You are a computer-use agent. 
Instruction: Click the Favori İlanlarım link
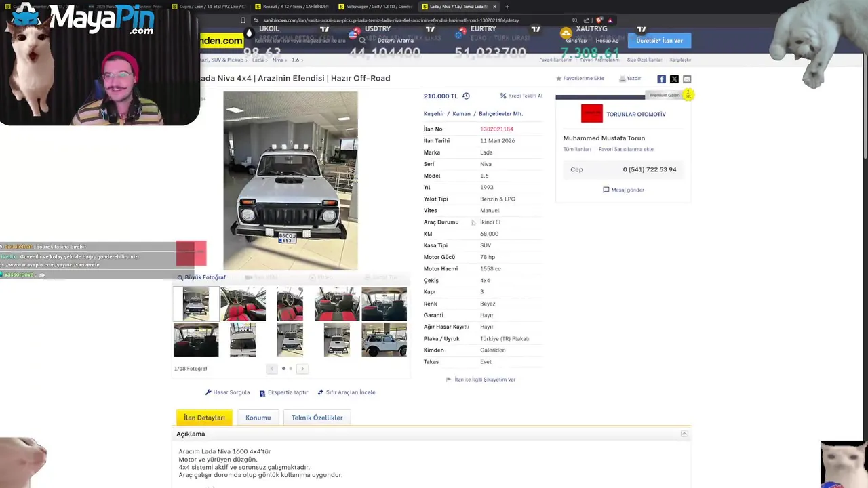[x=556, y=60]
